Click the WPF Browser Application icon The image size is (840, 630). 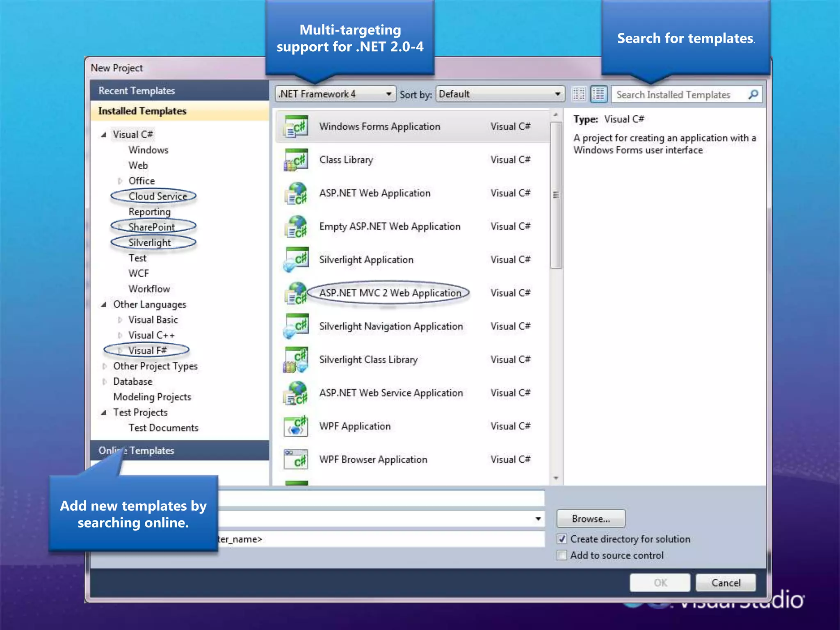pyautogui.click(x=296, y=459)
